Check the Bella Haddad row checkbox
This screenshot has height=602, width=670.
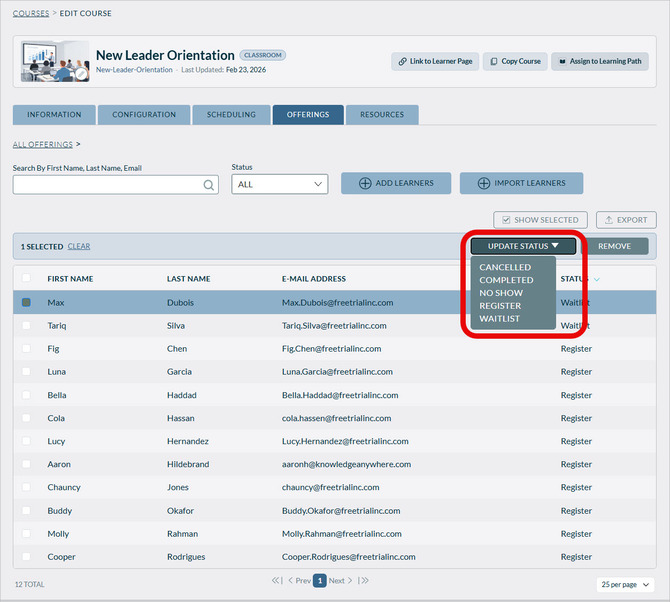pyautogui.click(x=26, y=395)
